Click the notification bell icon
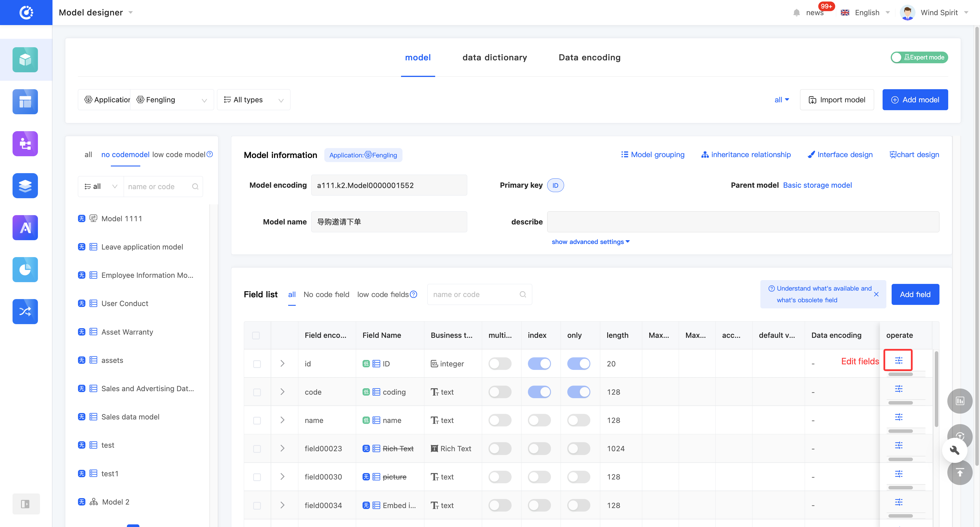This screenshot has height=527, width=980. [796, 13]
